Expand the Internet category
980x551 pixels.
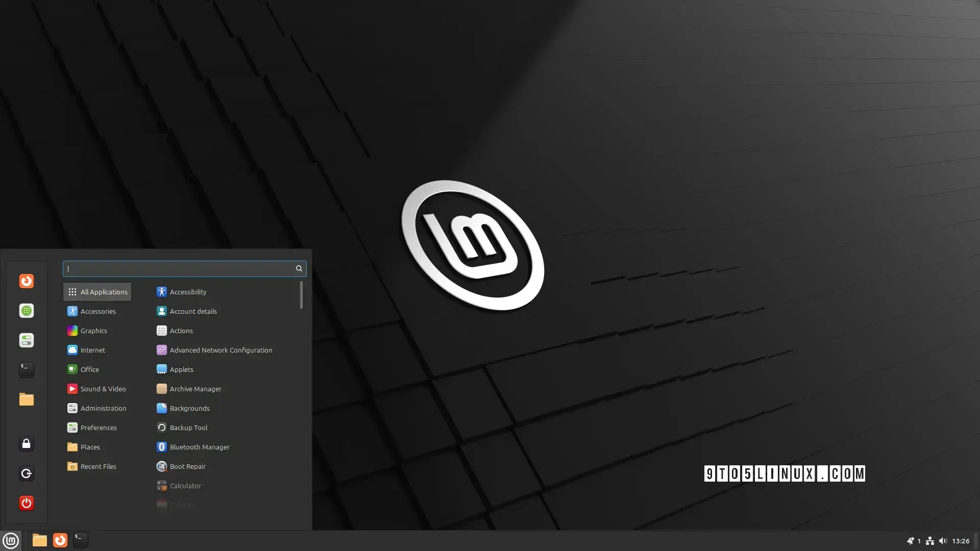tap(93, 350)
